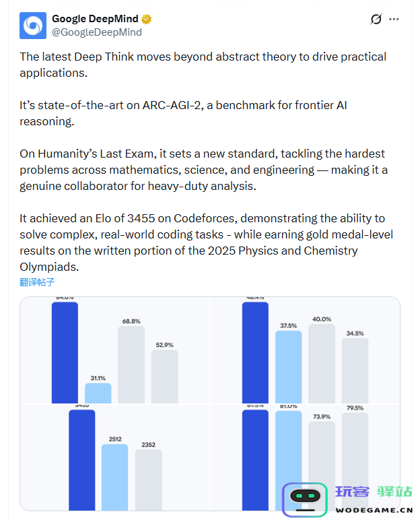Open the top-left benchmark chart image
The height and width of the screenshot is (520, 420).
coord(115,350)
